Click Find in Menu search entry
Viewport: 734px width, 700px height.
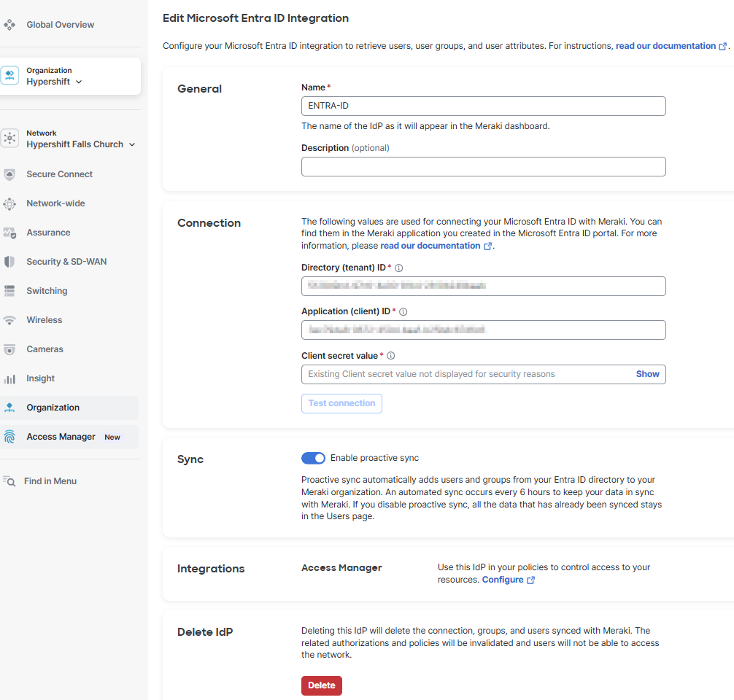(x=50, y=481)
